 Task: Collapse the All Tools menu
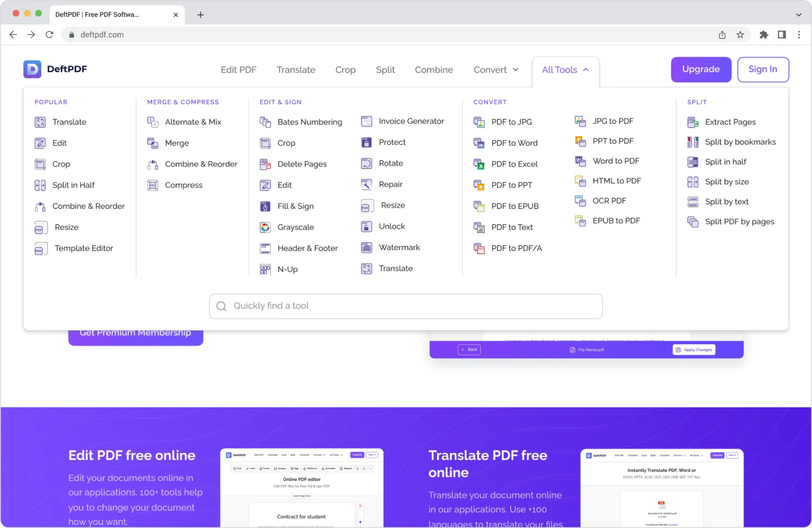click(565, 70)
